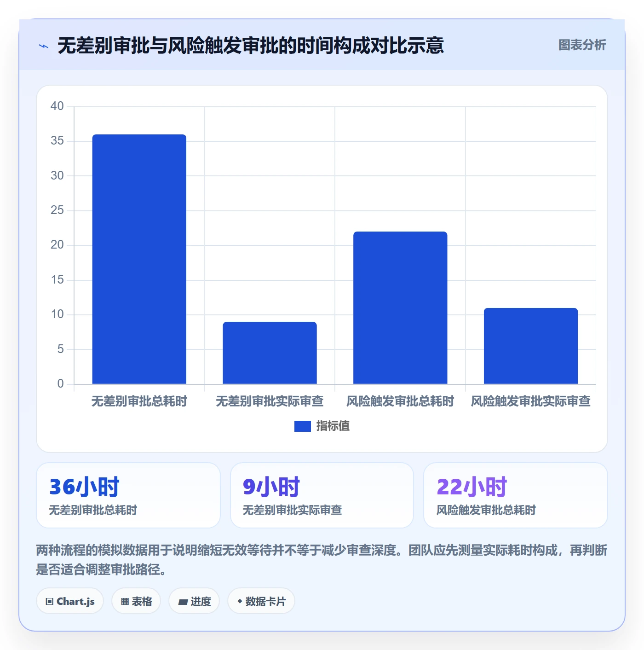This screenshot has height=650, width=644.
Task: Click the card caption 无差别审批总耗时 under 36小时
Action: (93, 510)
